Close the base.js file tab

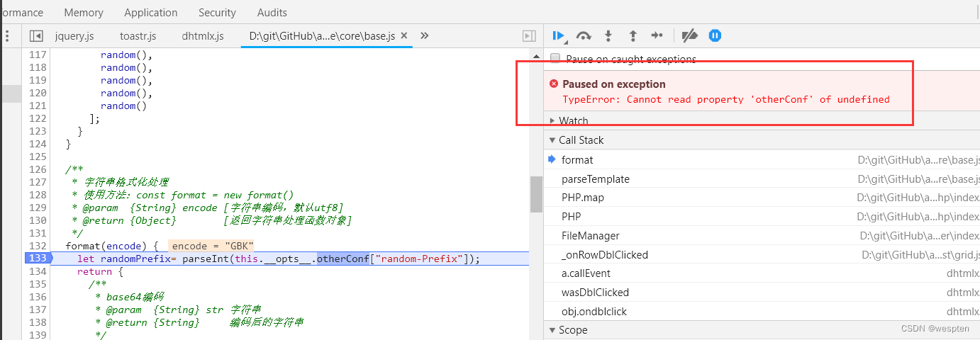(x=404, y=35)
